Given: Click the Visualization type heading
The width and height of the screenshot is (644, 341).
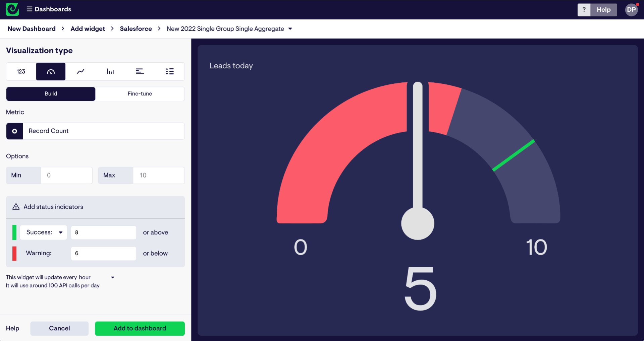Looking at the screenshot, I should coord(39,51).
